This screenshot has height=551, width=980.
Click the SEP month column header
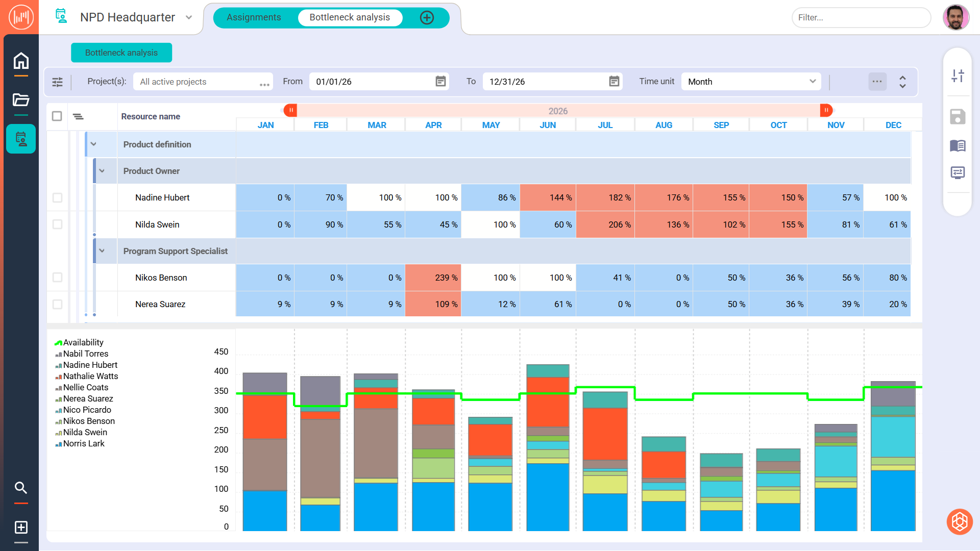(721, 125)
